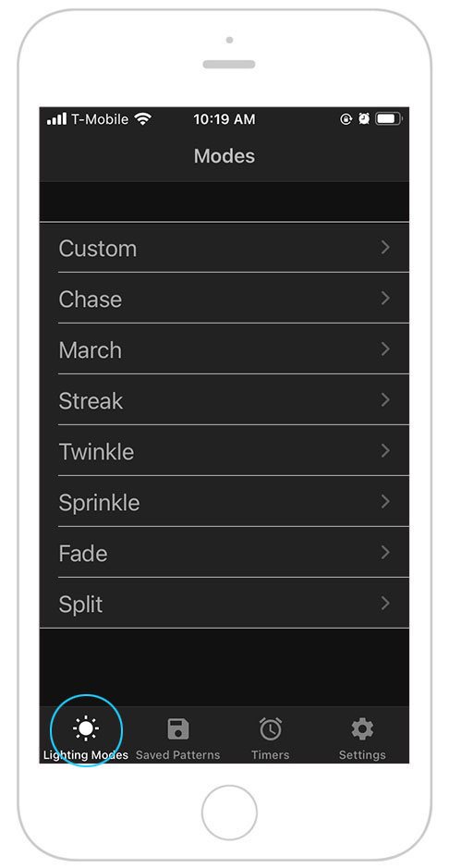The image size is (449, 868).
Task: Select the March lighting mode
Action: pos(224,349)
